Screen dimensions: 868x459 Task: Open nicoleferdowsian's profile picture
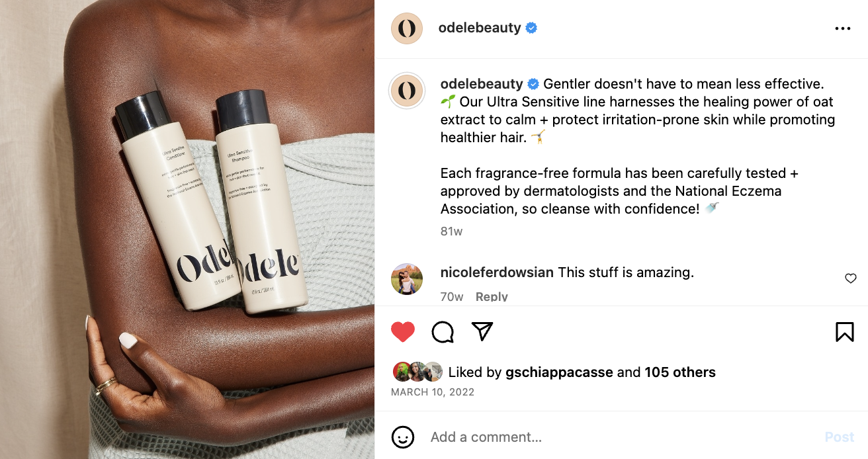(x=407, y=278)
